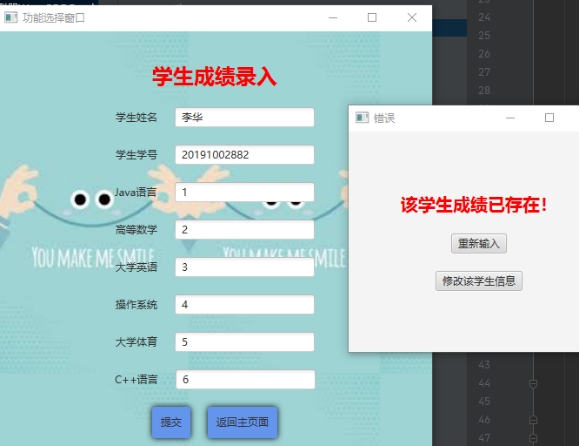
Task: Select the C++语言 score field
Action: [245, 379]
